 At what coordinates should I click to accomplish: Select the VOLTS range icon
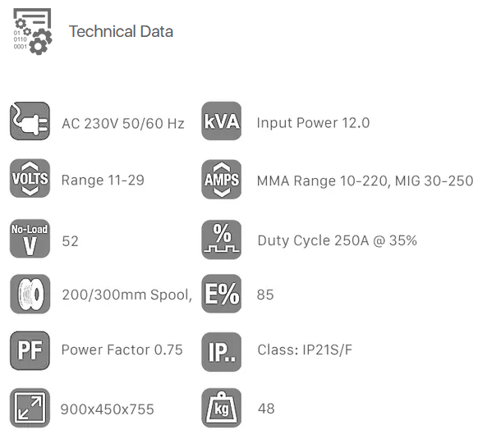click(30, 178)
